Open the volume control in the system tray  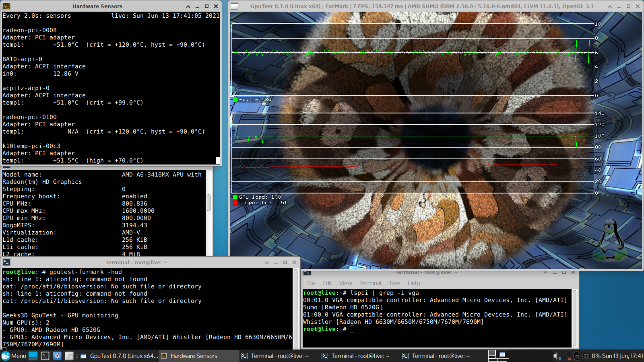click(x=555, y=356)
